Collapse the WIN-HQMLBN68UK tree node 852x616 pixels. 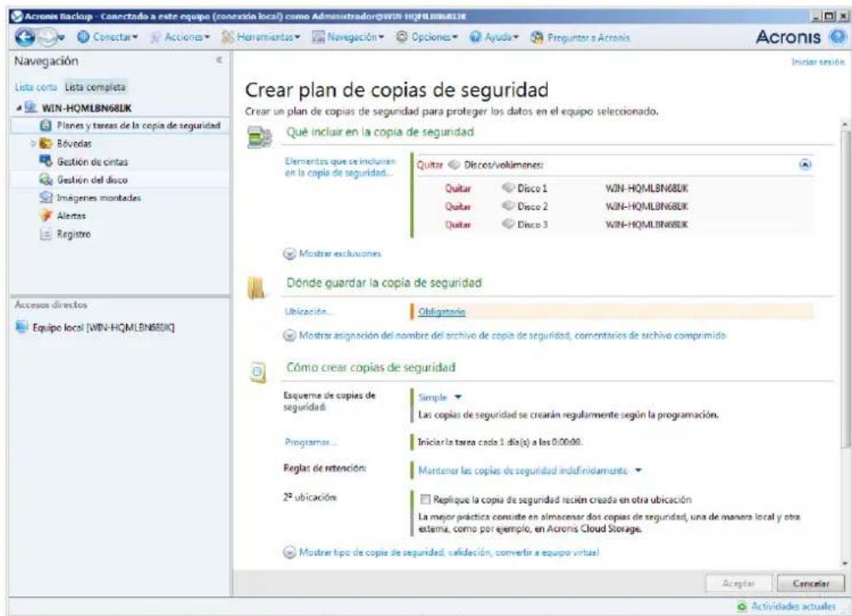coord(19,107)
